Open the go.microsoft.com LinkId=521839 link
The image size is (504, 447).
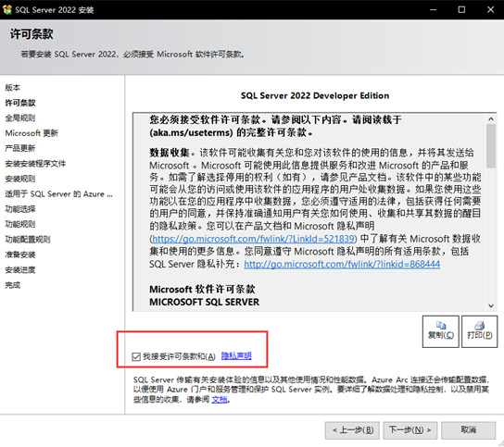253,239
